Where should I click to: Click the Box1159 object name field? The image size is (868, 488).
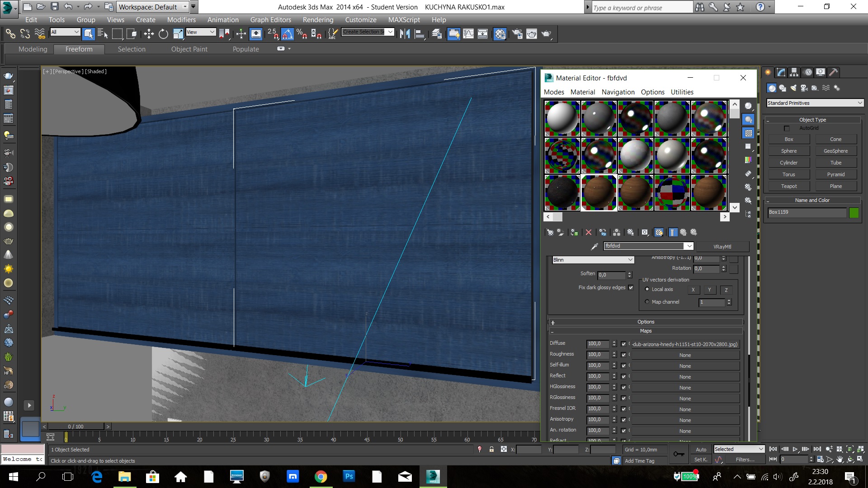point(807,212)
